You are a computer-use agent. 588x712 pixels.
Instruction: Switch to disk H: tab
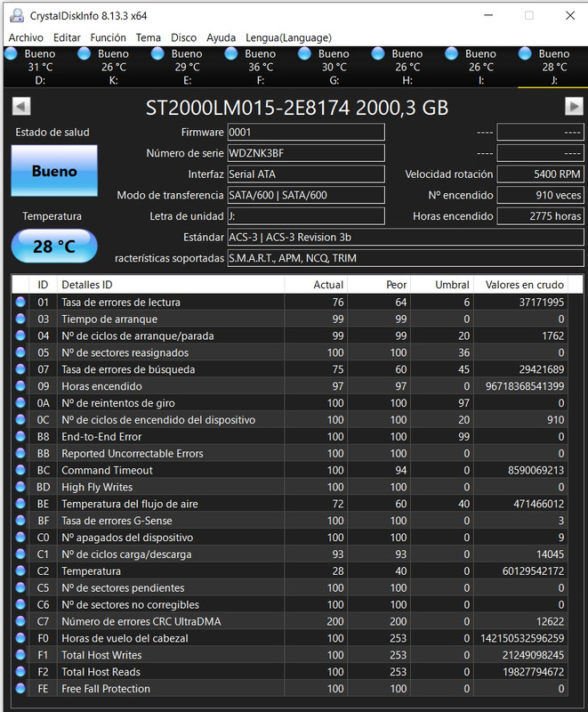[407, 67]
